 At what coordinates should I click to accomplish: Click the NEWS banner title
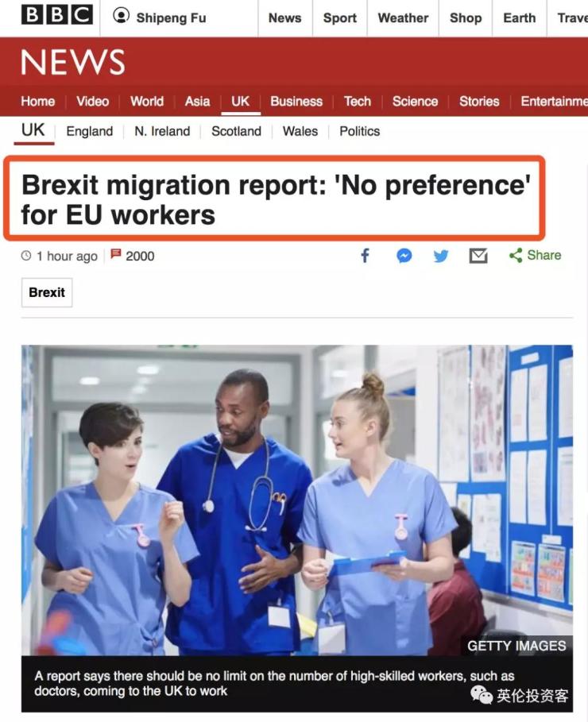(73, 62)
